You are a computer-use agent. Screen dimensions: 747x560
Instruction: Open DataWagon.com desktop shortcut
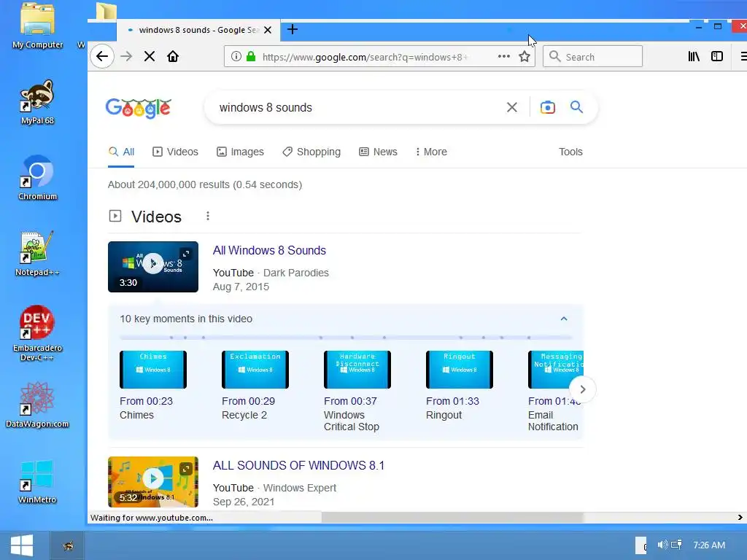tap(38, 405)
